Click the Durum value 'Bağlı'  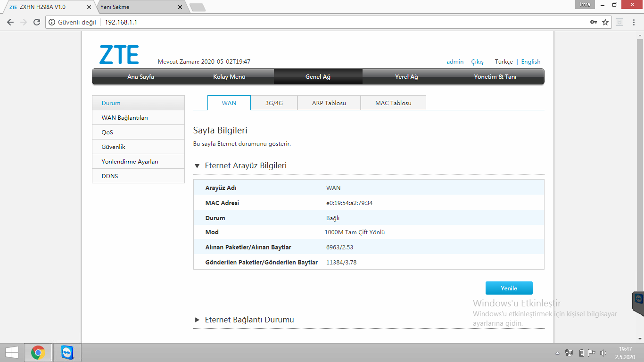click(333, 218)
